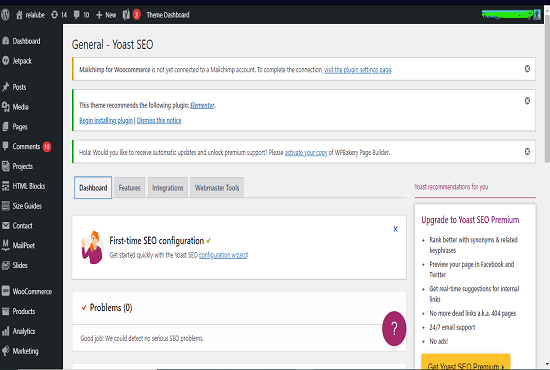Click Dismiss this notice link
The image size is (550, 370).
pos(159,121)
